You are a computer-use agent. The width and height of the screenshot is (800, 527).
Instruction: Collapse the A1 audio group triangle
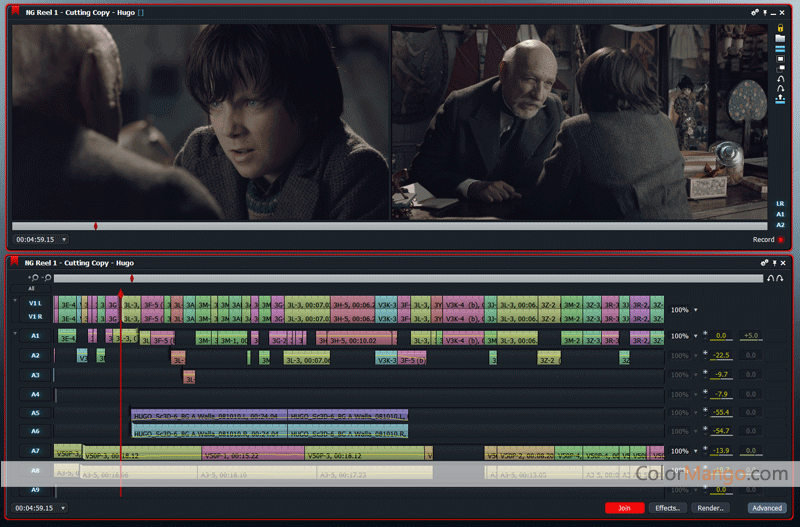tap(15, 334)
